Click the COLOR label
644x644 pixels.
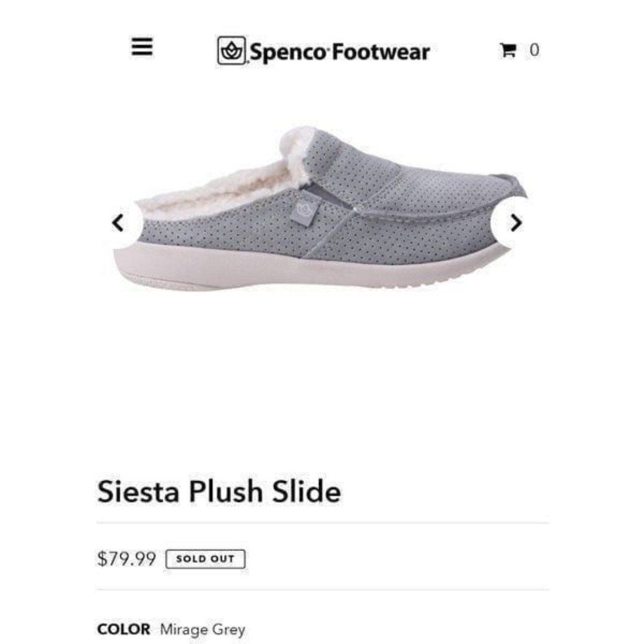pos(123,629)
